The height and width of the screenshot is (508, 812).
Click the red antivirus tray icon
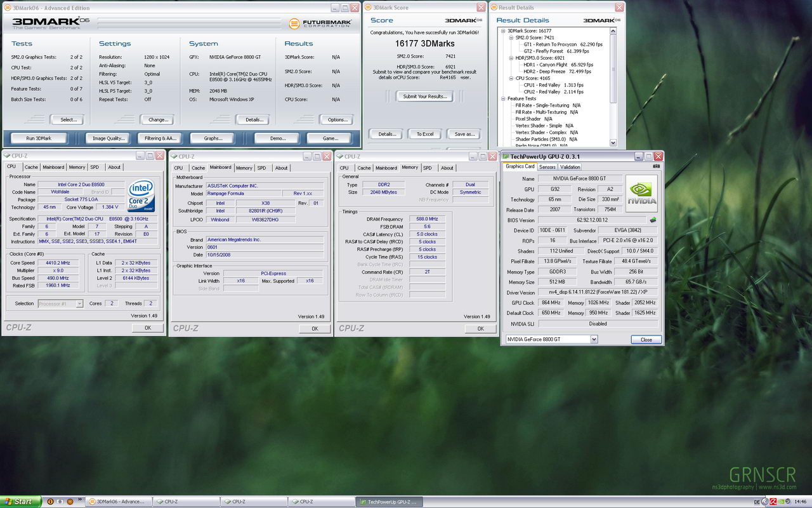tap(773, 502)
